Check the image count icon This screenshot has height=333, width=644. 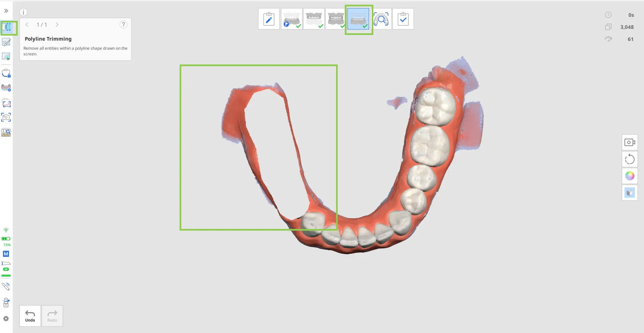tap(608, 27)
